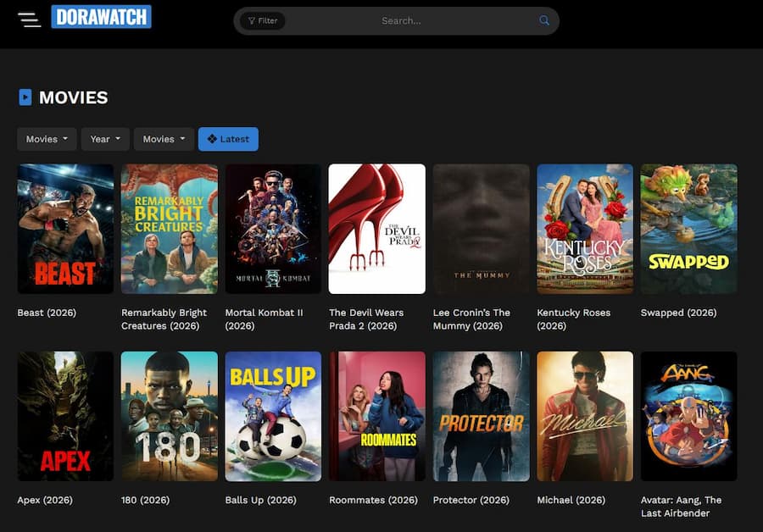Click The Devil Wears Prada 2 title
Screen dimensions: 763x532
[366, 319]
